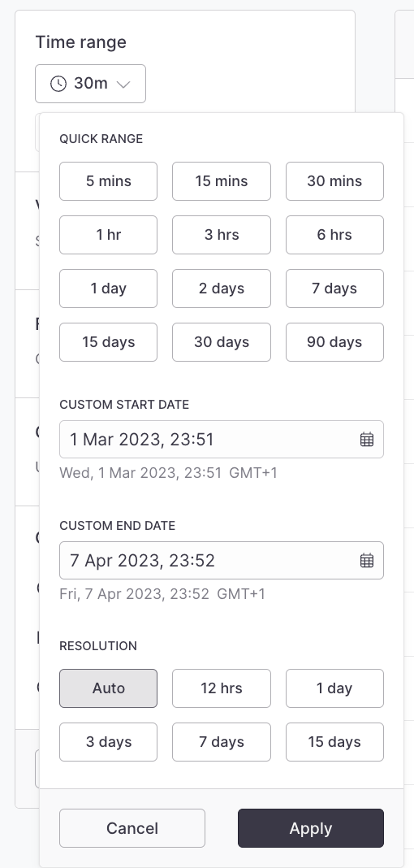Select the 90 days quick range
This screenshot has width=414, height=868.
pyautogui.click(x=334, y=342)
